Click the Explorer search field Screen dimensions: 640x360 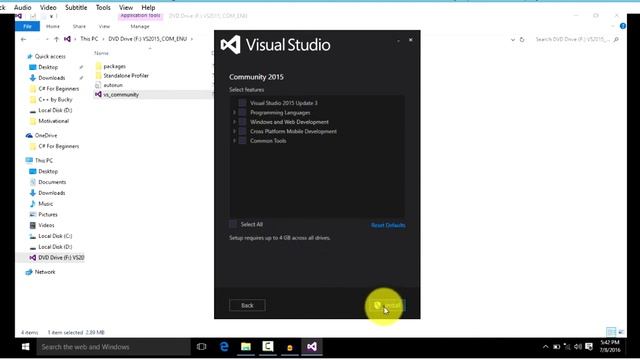576,39
